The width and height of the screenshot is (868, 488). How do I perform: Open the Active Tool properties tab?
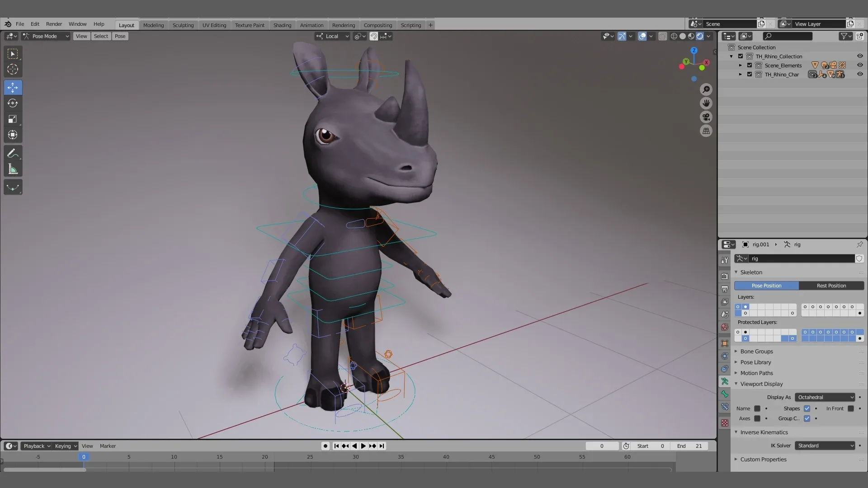[x=725, y=260]
